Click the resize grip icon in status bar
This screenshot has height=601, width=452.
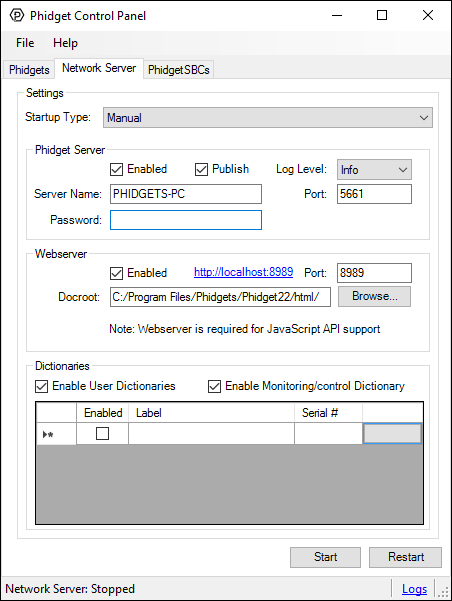tap(445, 593)
